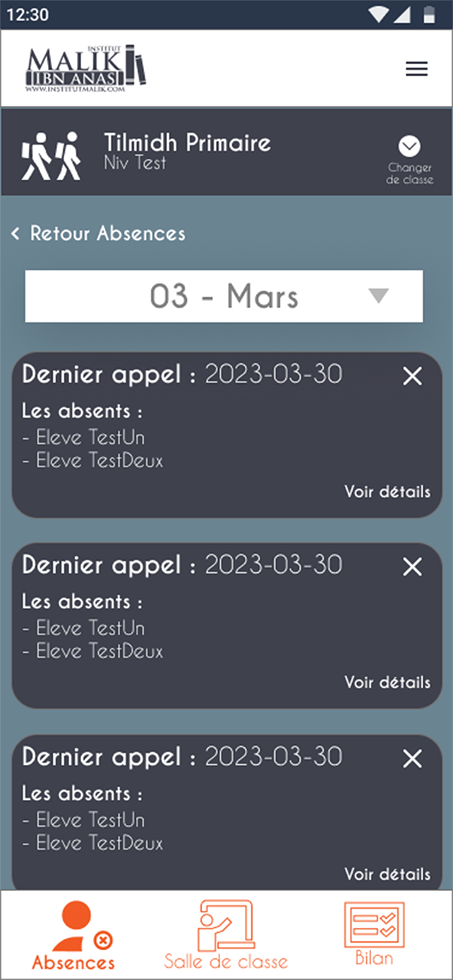The height and width of the screenshot is (980, 453).
Task: Close the second absence card via X
Action: click(x=412, y=567)
